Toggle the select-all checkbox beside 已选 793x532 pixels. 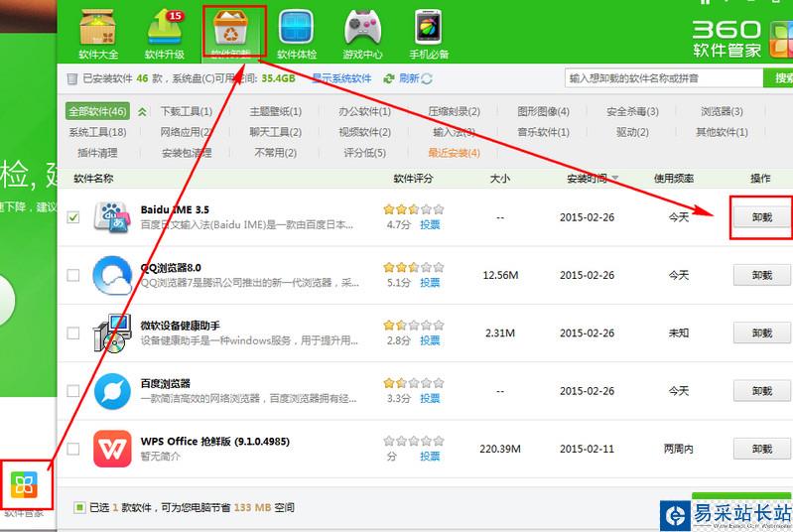79,507
